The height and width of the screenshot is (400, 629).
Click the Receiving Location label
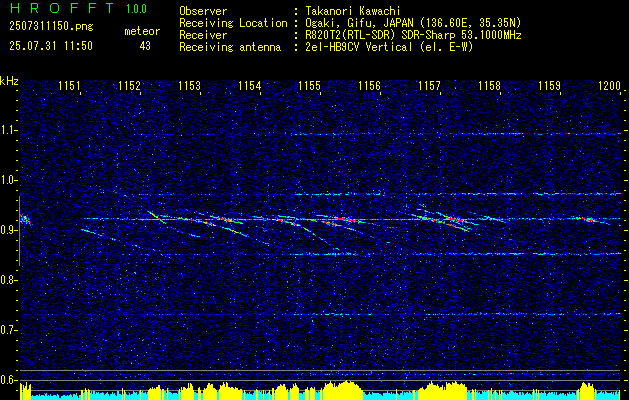[x=233, y=23]
